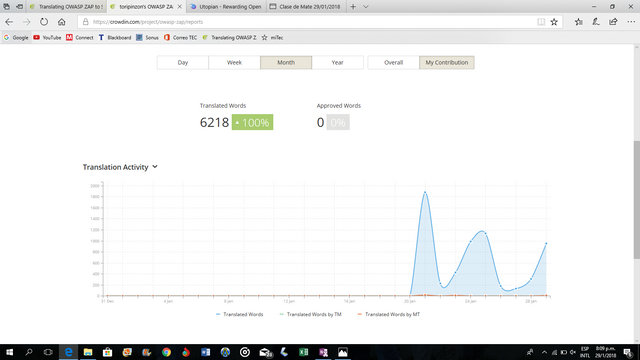Open the Blackboard bookmark
Viewport: 640px width, 360px height.
[x=115, y=38]
